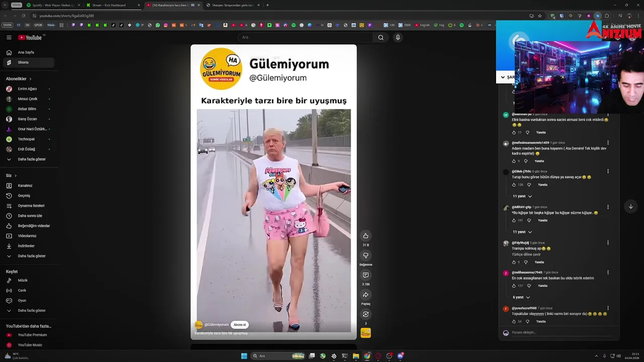Expand 6 yanıt under zelihasasmaz7945's comment

[520, 297]
